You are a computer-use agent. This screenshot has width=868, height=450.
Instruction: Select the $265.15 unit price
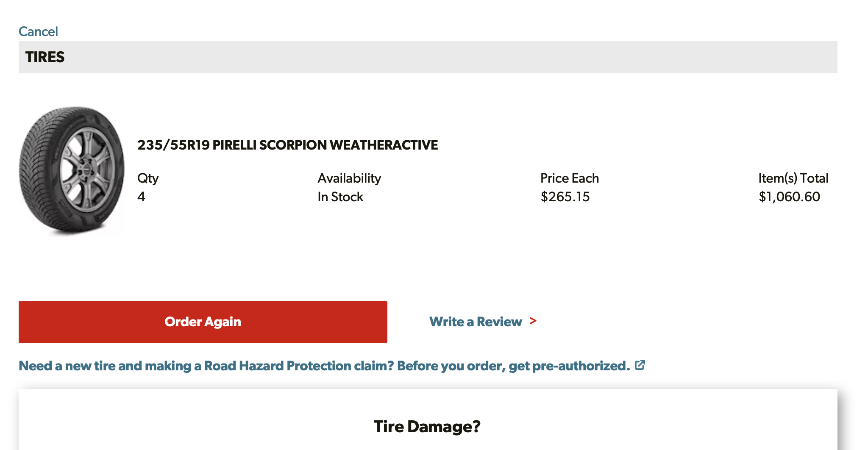point(565,197)
